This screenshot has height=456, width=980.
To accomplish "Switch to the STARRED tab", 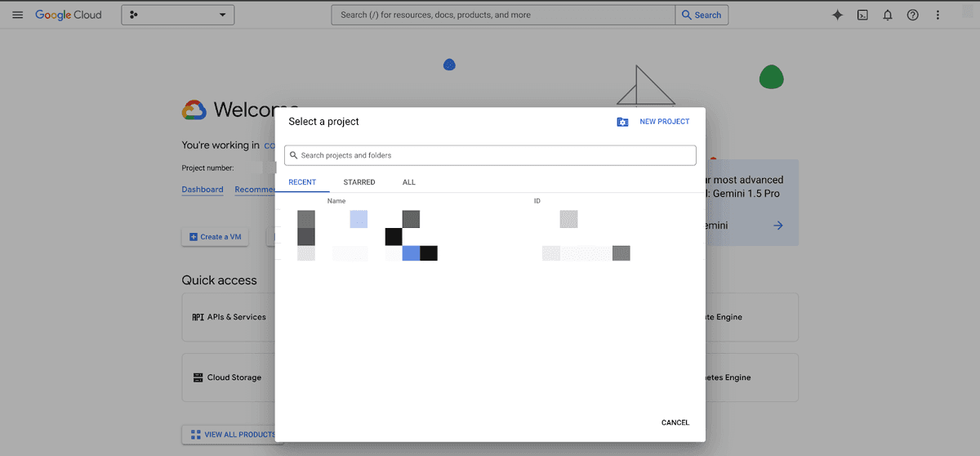I will [x=359, y=182].
